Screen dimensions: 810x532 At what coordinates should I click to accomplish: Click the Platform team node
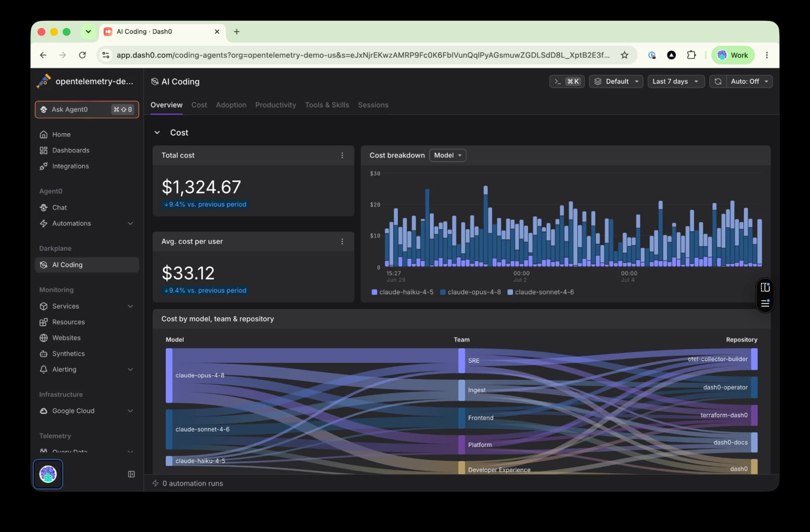tap(462, 445)
